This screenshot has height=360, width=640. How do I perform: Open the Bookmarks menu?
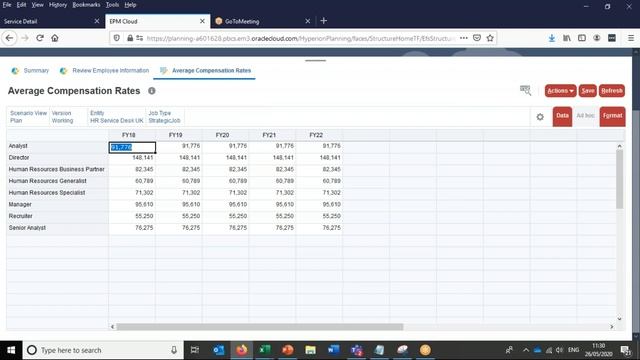86,5
